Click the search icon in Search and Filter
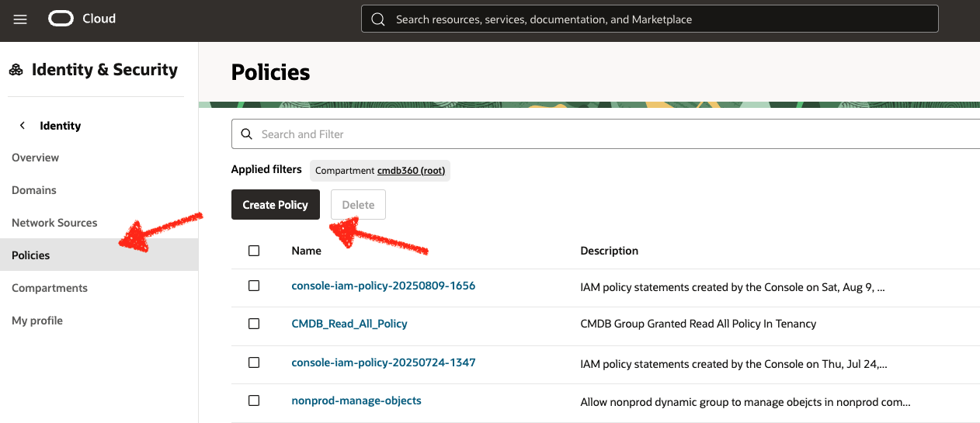The width and height of the screenshot is (980, 423). (247, 134)
